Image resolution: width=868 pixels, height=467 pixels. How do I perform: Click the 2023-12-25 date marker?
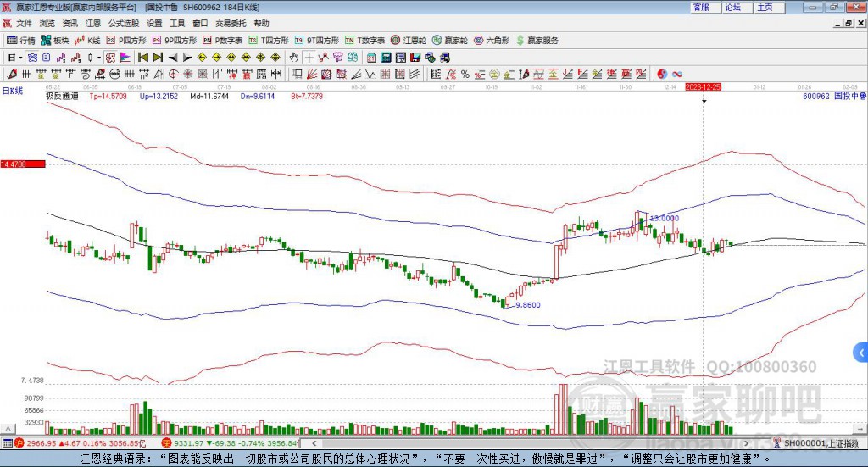(x=703, y=87)
